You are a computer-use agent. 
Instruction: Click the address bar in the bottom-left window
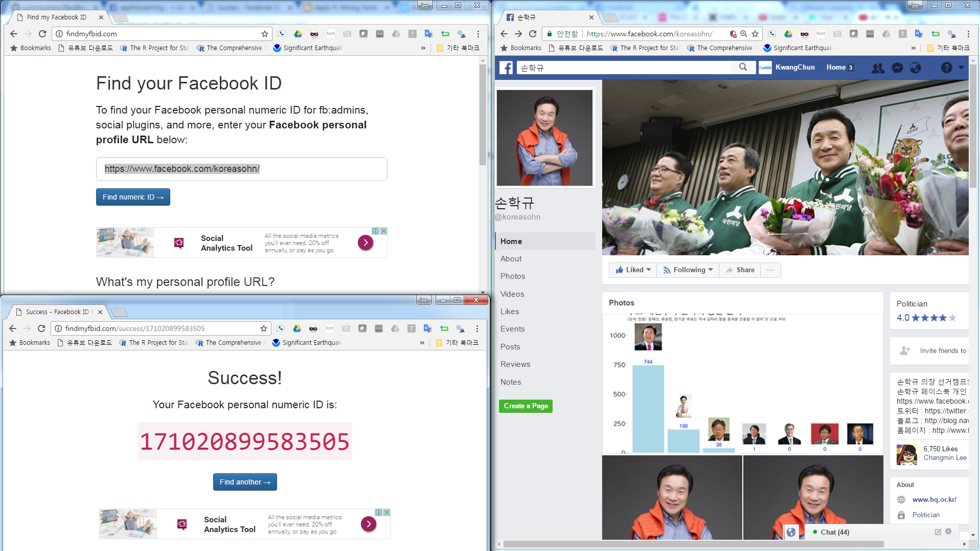click(x=162, y=328)
